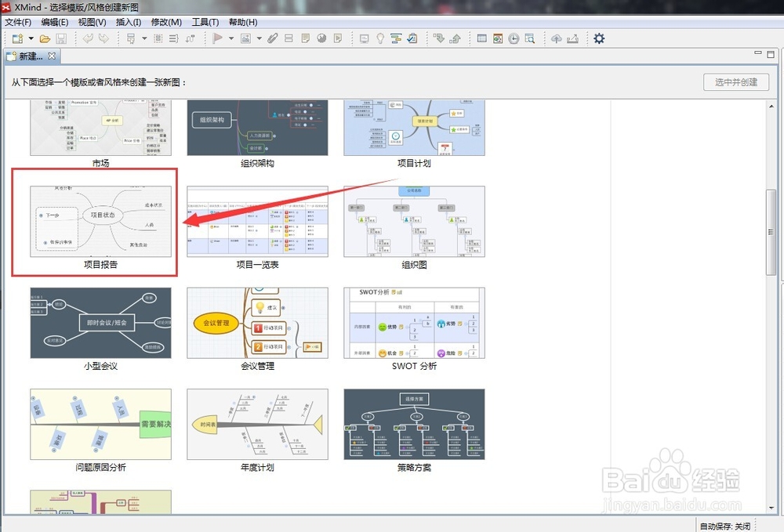784x532 pixels.
Task: Click the Marker flag icon
Action: [x=217, y=38]
